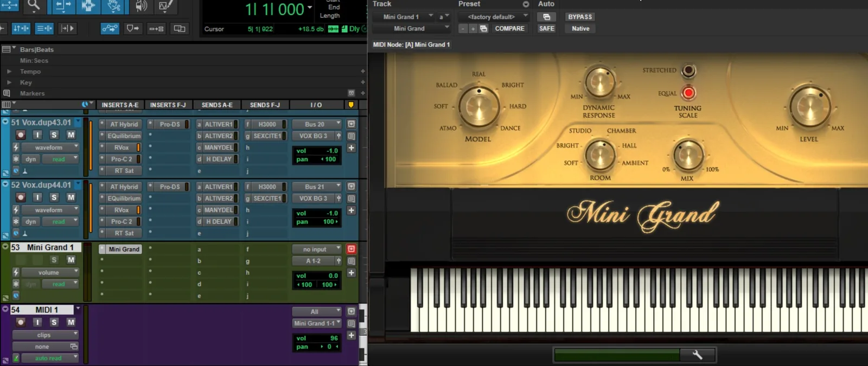Select the Grabber hand tool
This screenshot has width=868, height=366.
coord(113,6)
